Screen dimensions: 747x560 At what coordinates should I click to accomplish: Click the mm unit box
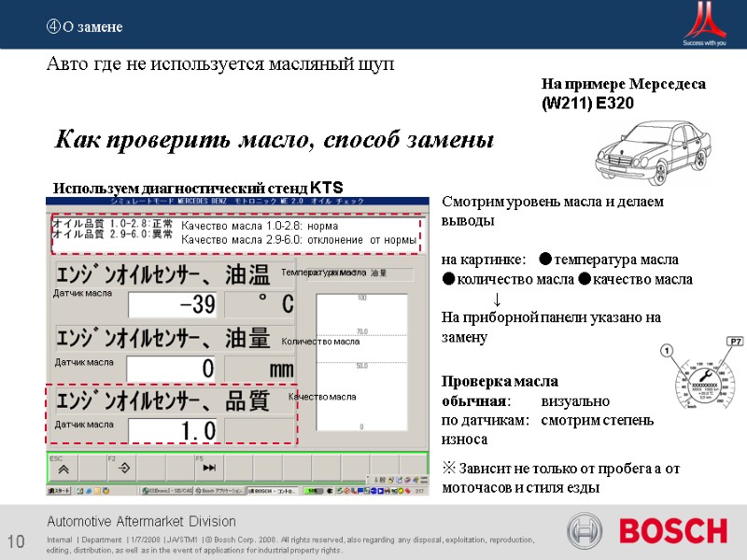pyautogui.click(x=260, y=368)
